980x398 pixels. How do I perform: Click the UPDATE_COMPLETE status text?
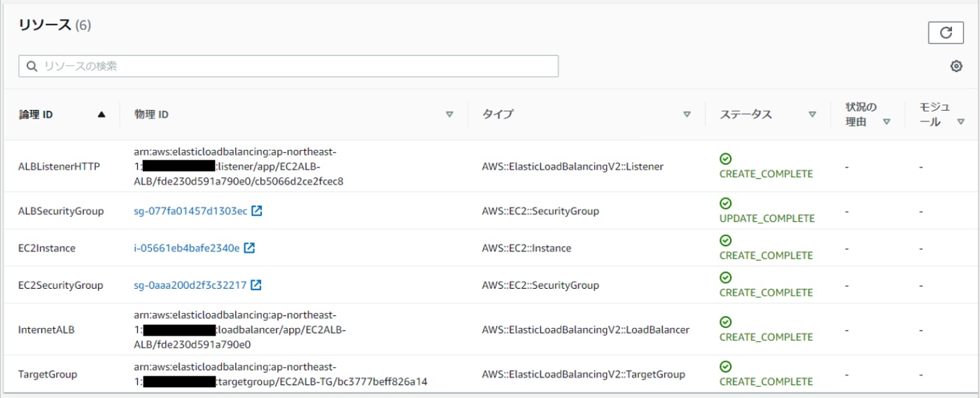(x=767, y=218)
